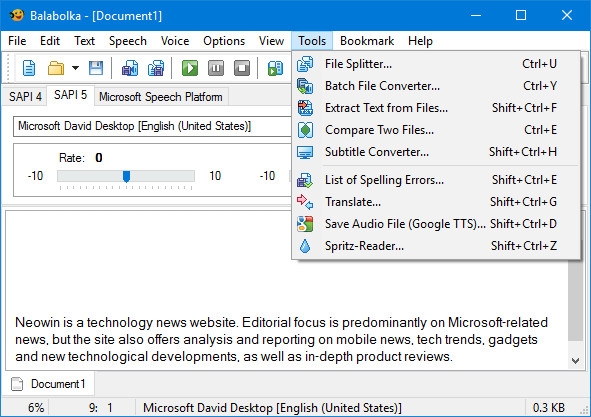Click the Save floppy disk icon
The height and width of the screenshot is (417, 591).
pyautogui.click(x=96, y=68)
